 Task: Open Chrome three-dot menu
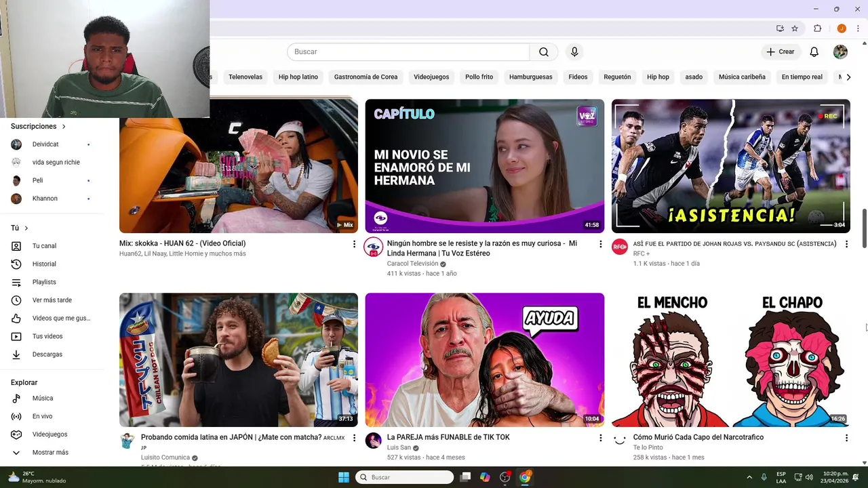[x=858, y=28]
